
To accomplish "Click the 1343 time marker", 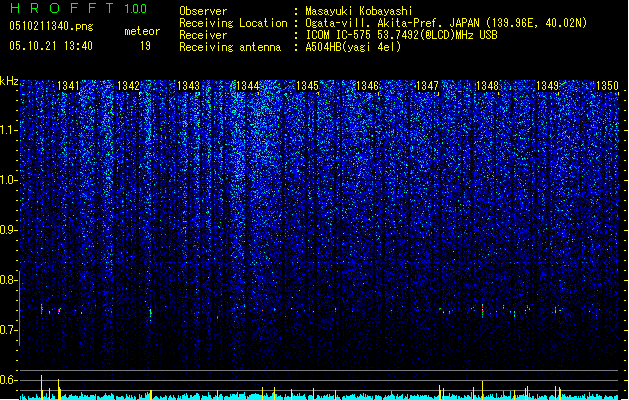I will tap(188, 86).
